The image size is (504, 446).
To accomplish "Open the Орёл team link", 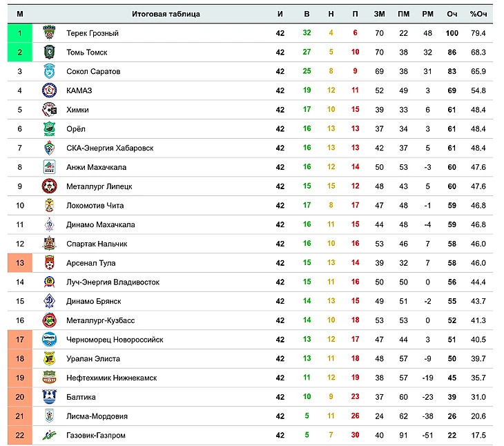I will pyautogui.click(x=77, y=129).
